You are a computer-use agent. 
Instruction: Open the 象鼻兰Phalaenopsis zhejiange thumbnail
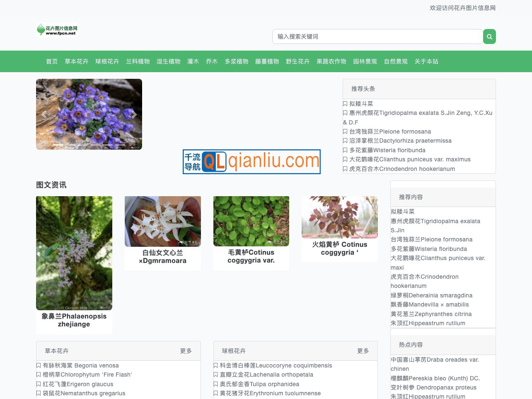point(74,253)
